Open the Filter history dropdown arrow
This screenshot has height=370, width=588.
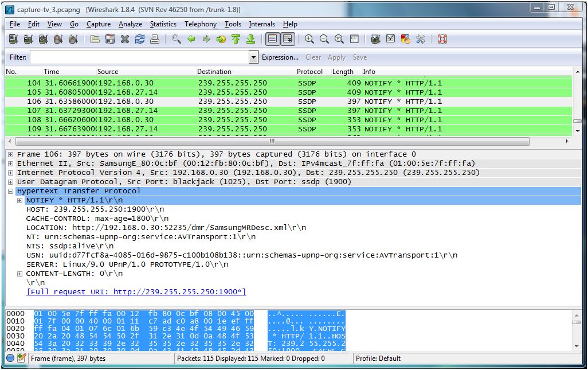(254, 57)
